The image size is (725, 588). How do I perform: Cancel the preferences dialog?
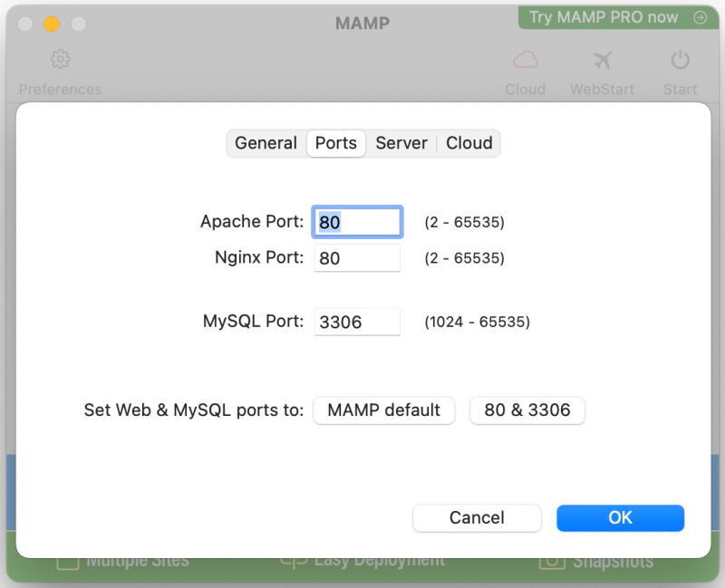click(x=477, y=517)
